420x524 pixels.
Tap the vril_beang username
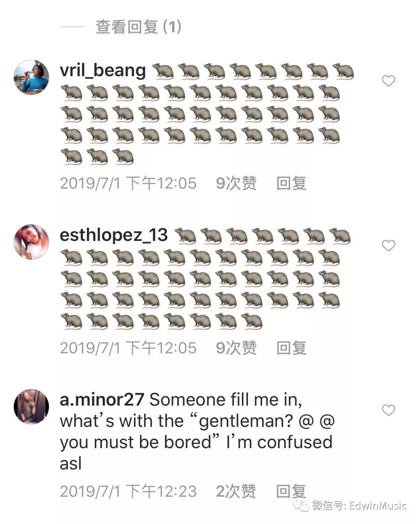point(103,70)
